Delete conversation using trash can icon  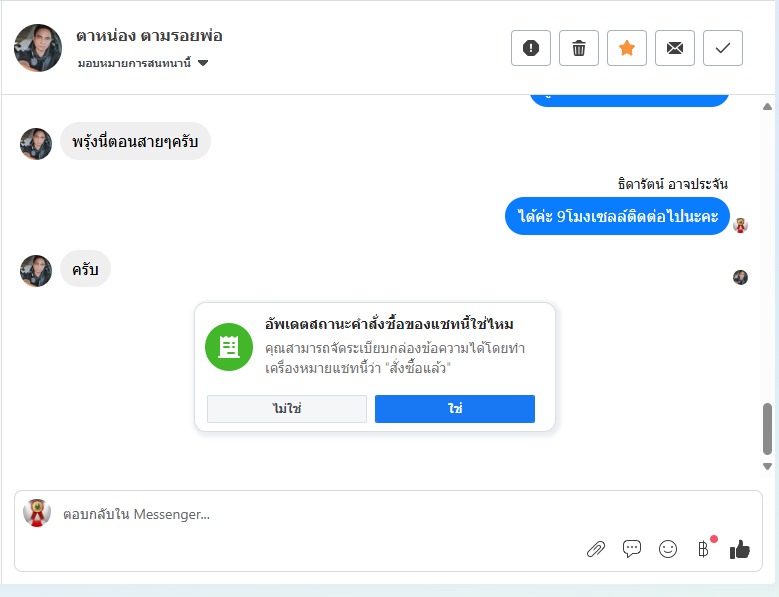(x=579, y=48)
